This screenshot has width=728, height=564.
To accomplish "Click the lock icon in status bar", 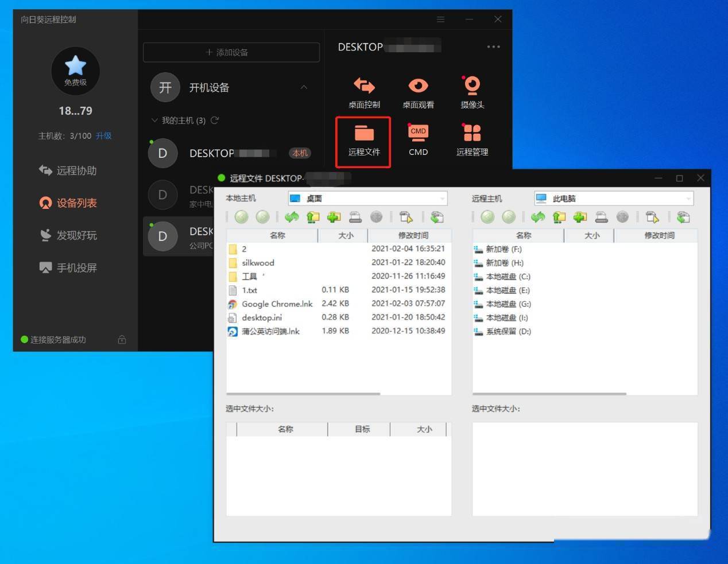I will tap(122, 340).
